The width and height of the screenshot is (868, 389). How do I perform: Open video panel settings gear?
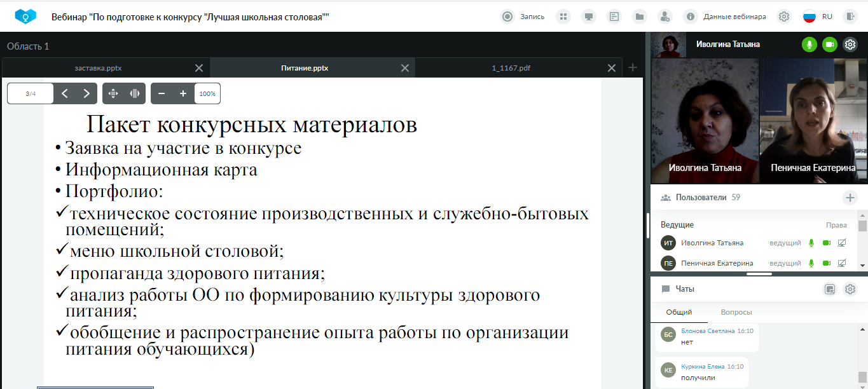850,44
